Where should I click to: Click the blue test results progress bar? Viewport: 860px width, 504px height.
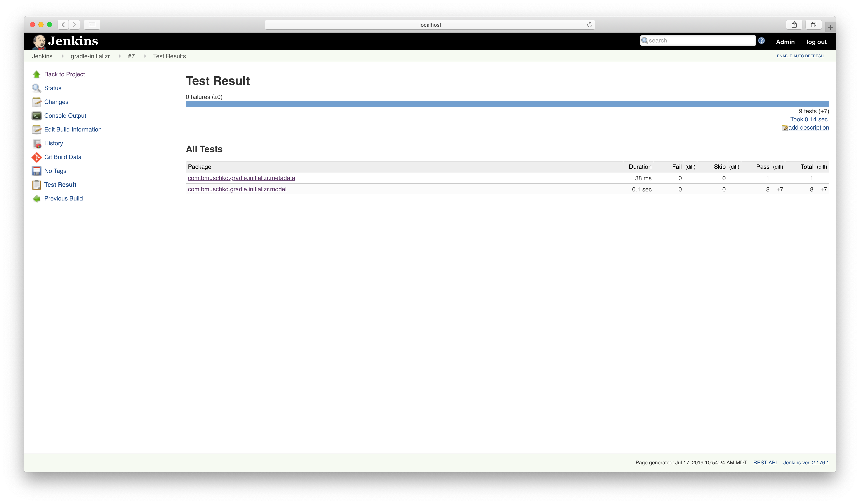pos(507,104)
